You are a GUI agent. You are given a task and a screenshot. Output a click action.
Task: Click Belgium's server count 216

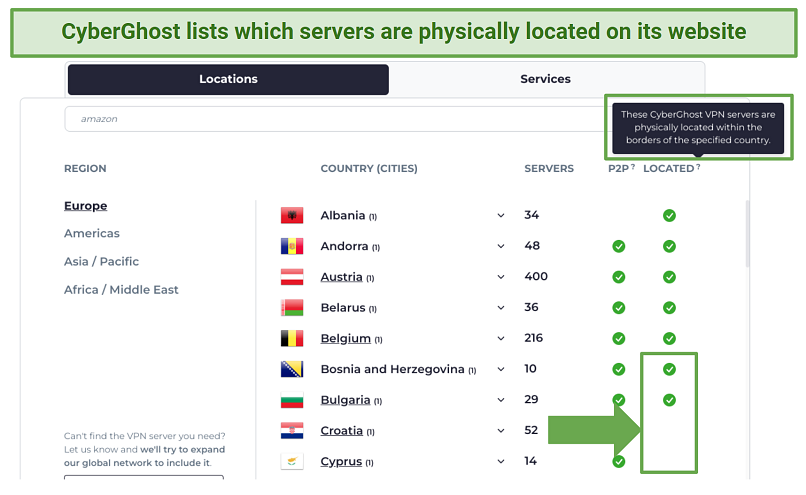tap(534, 338)
